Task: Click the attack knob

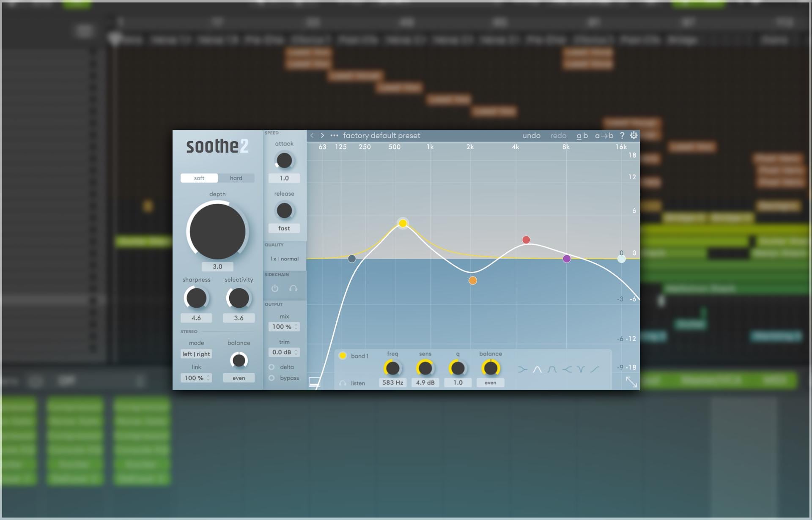Action: 284,161
